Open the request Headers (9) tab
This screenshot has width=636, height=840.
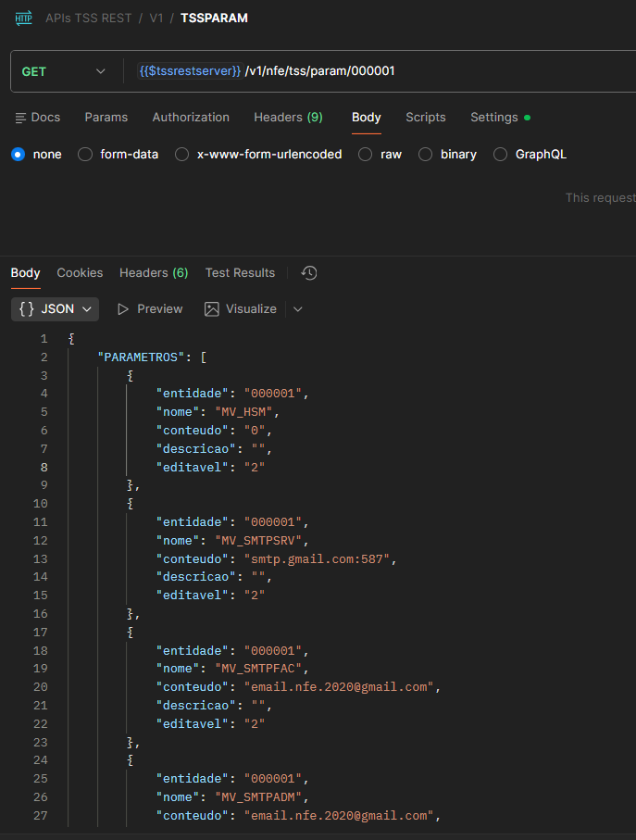click(x=288, y=118)
